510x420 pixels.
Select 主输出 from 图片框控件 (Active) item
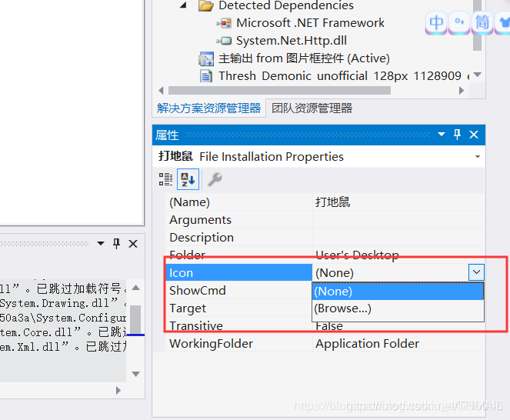tap(304, 58)
